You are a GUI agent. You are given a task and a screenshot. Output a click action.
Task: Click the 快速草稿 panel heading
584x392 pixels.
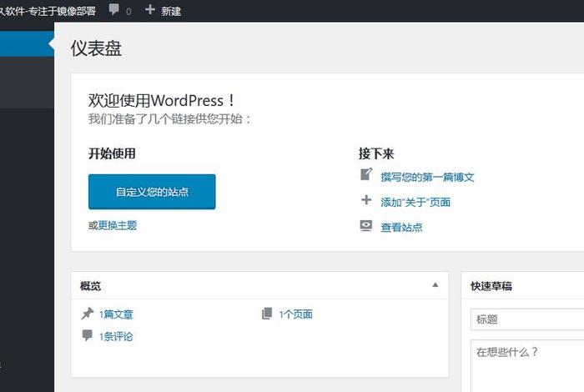(x=491, y=286)
